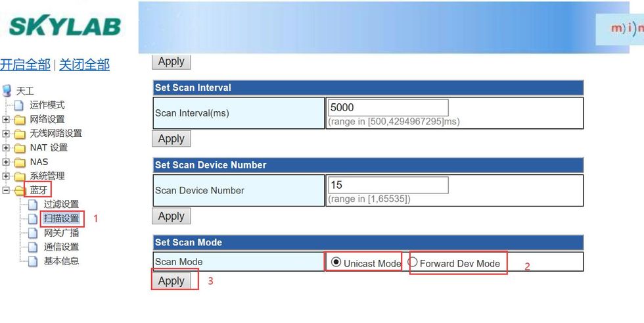Expand the 系统管理 tree node
The height and width of the screenshot is (323, 644).
(x=6, y=176)
